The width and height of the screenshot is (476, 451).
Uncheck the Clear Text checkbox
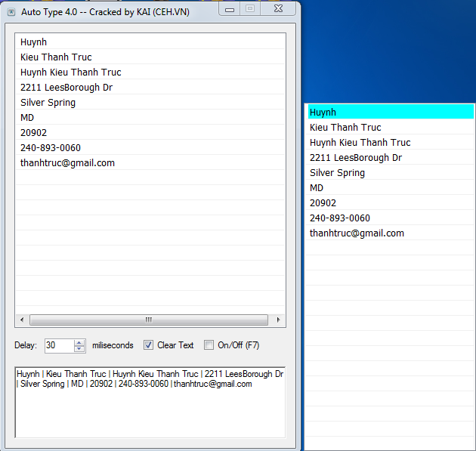point(149,345)
